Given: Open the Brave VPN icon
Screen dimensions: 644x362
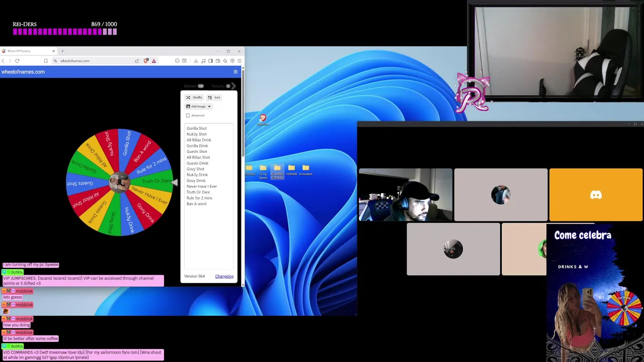Looking at the screenshot, I should (232, 61).
